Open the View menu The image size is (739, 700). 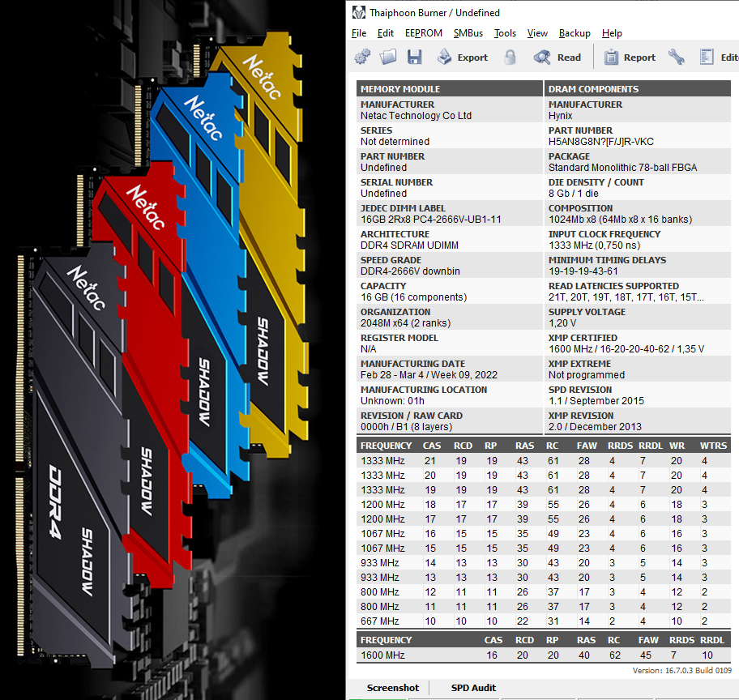coord(537,33)
